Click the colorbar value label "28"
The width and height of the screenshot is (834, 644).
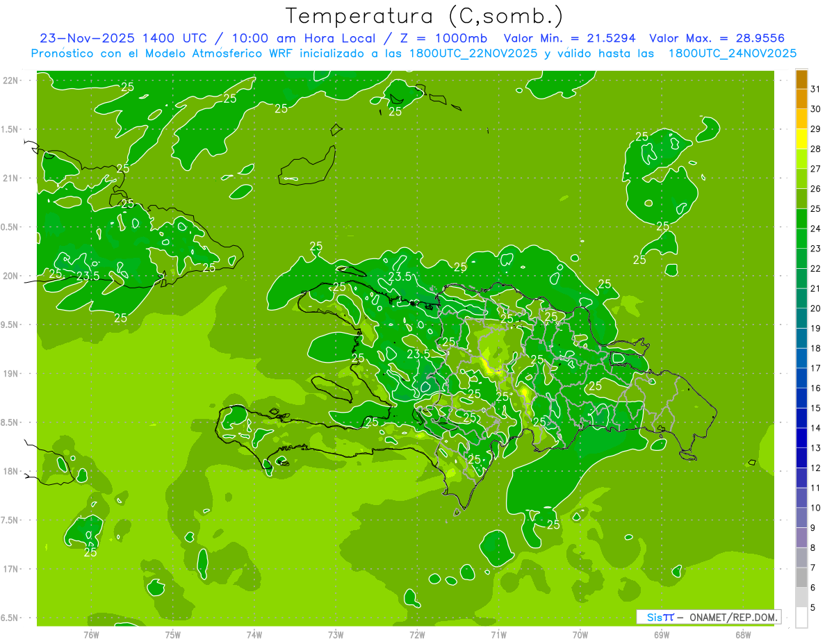(816, 149)
